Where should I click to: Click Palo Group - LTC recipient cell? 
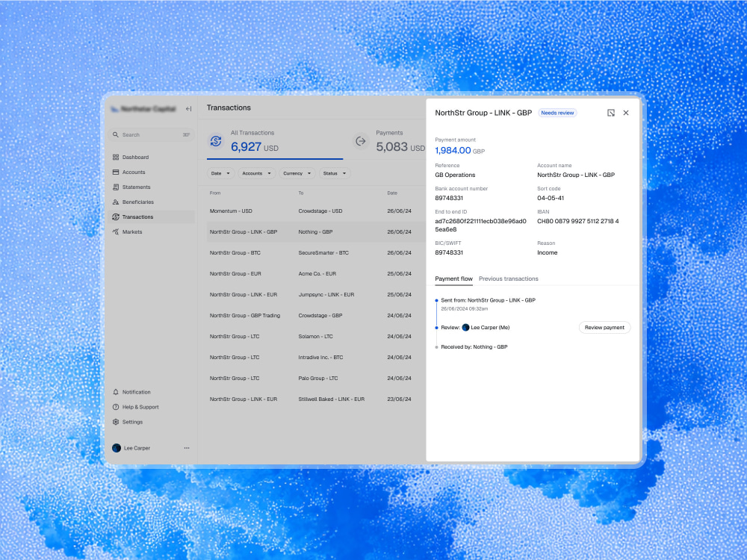(317, 379)
